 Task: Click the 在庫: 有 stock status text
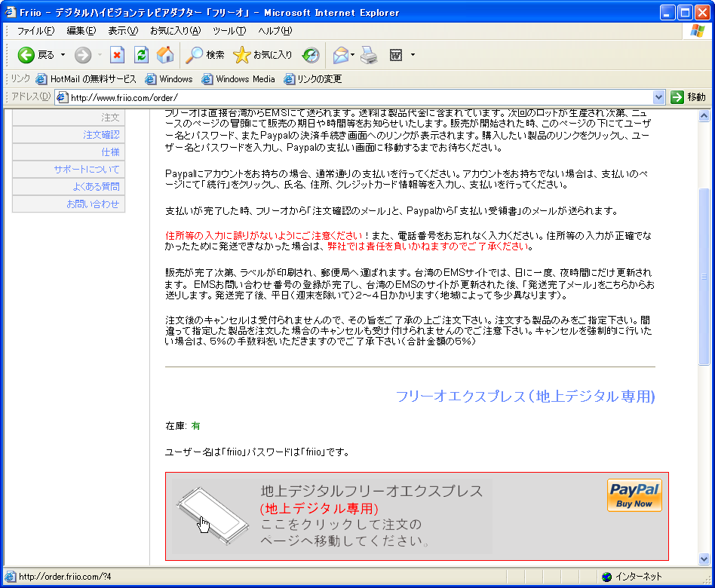click(183, 426)
